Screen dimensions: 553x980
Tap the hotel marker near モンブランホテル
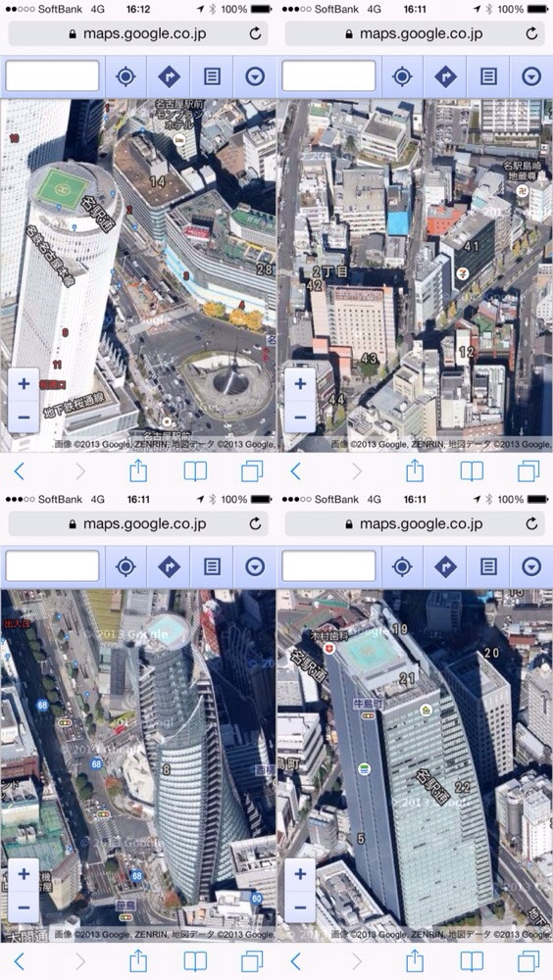[179, 138]
